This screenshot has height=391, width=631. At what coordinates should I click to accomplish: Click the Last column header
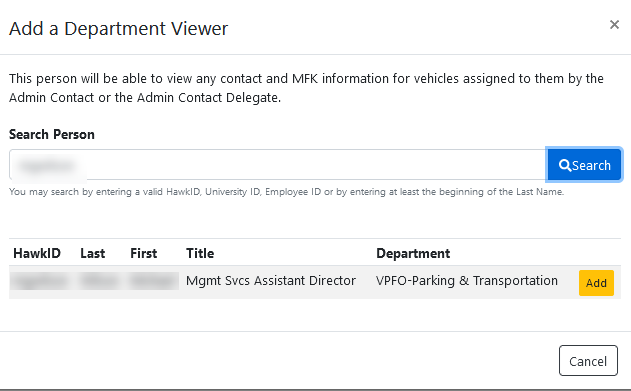pyautogui.click(x=93, y=253)
